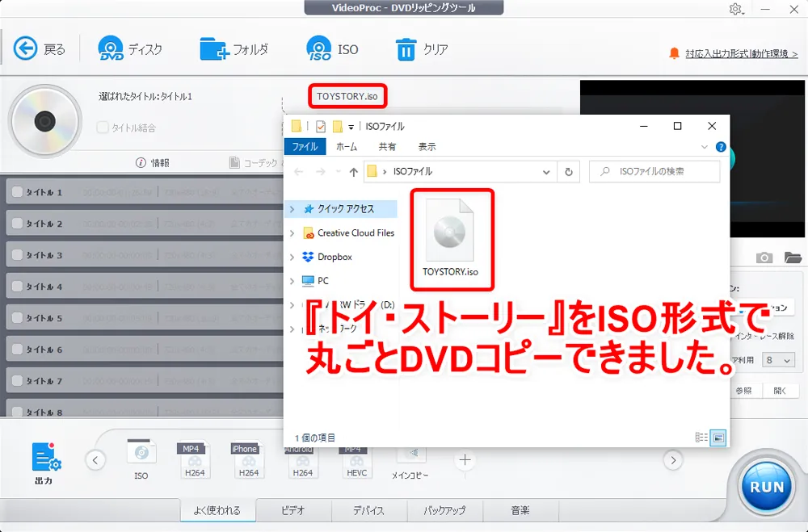Click the 参照 browse button

pos(743,391)
